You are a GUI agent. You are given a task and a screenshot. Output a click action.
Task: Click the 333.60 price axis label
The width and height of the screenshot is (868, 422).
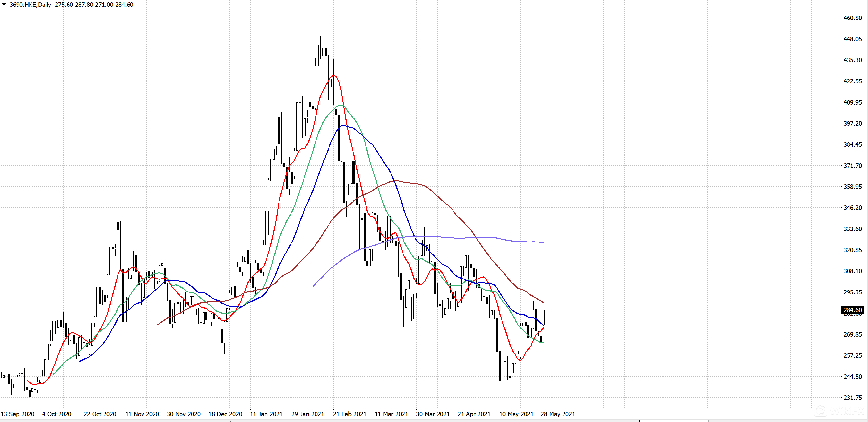(852, 229)
